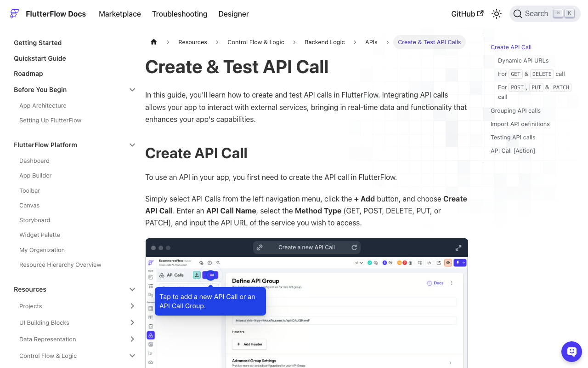Image resolution: width=588 pixels, height=368 pixels.
Task: Click the media image icon in the demo sidebar
Action: point(151,344)
